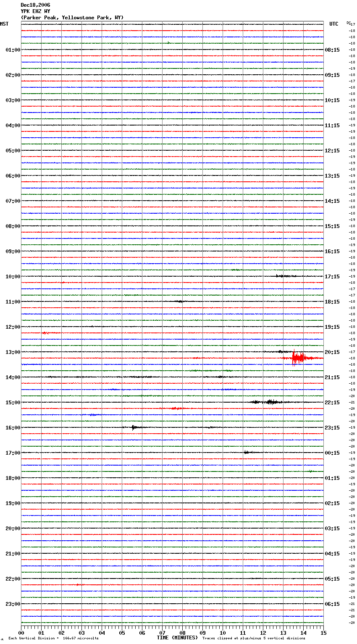The width and height of the screenshot is (357, 644).
Task: Click the DC column header at top right
Action: (349, 23)
